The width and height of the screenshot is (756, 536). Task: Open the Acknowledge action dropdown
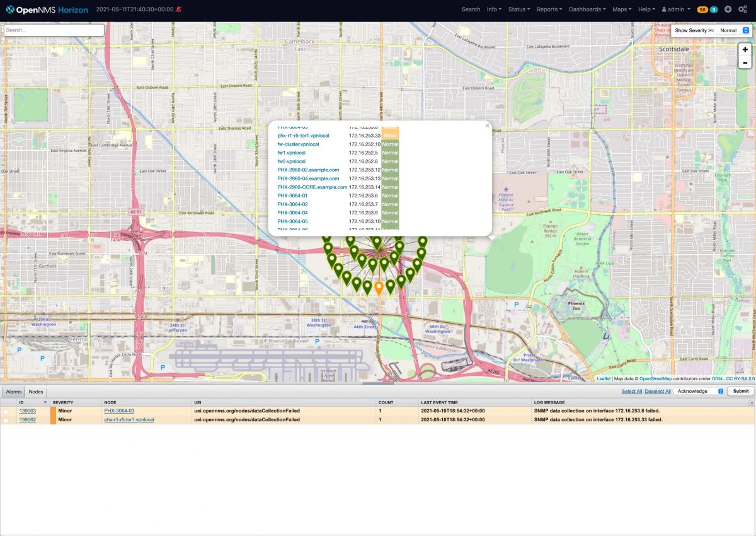pyautogui.click(x=699, y=391)
